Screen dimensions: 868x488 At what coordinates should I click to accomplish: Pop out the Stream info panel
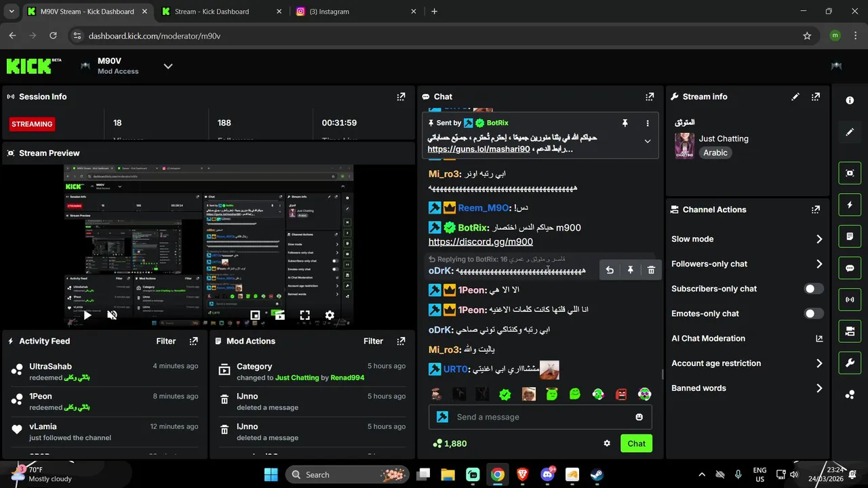(816, 97)
